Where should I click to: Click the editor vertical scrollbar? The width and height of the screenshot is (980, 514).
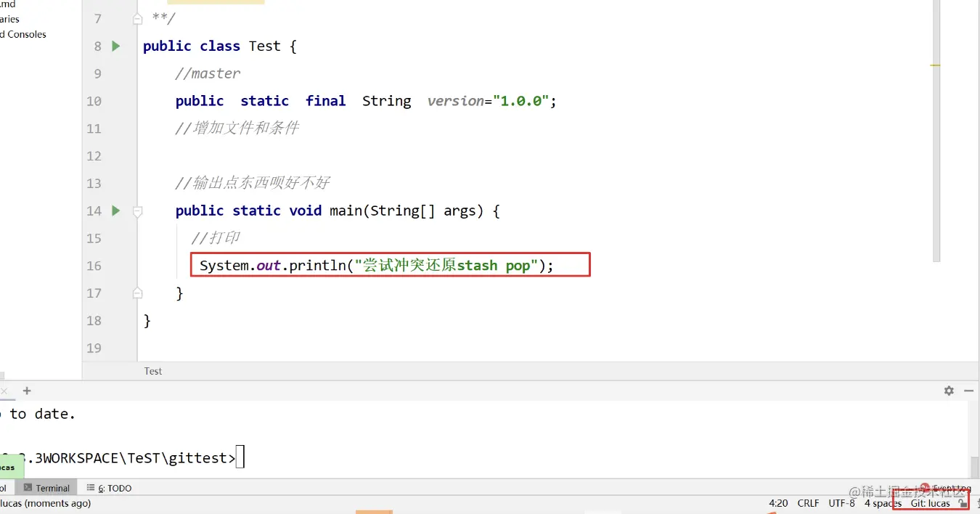(x=936, y=131)
